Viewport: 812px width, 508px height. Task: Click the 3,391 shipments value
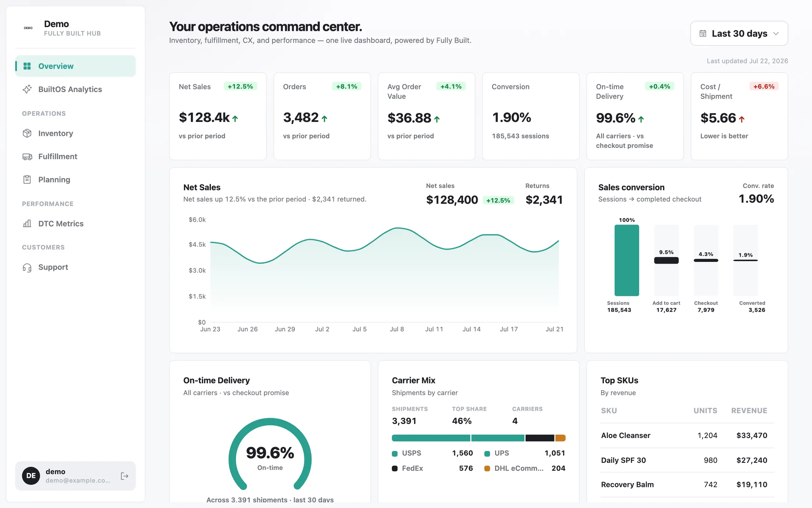(x=404, y=421)
